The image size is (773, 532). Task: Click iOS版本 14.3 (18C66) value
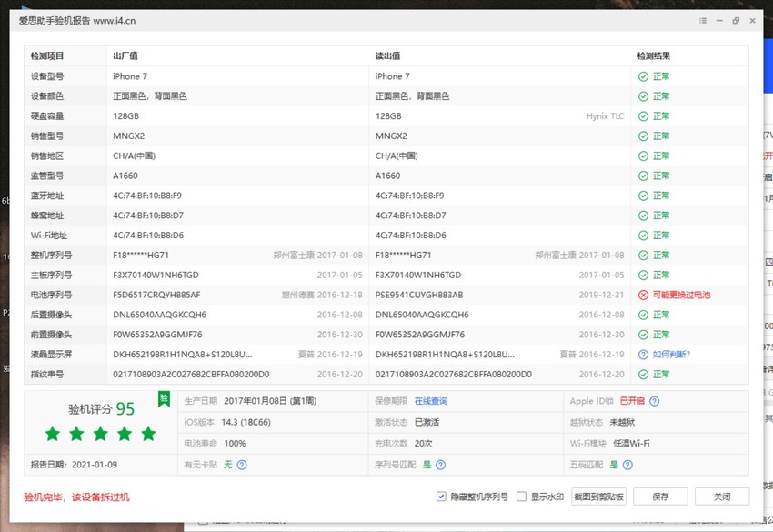(246, 423)
